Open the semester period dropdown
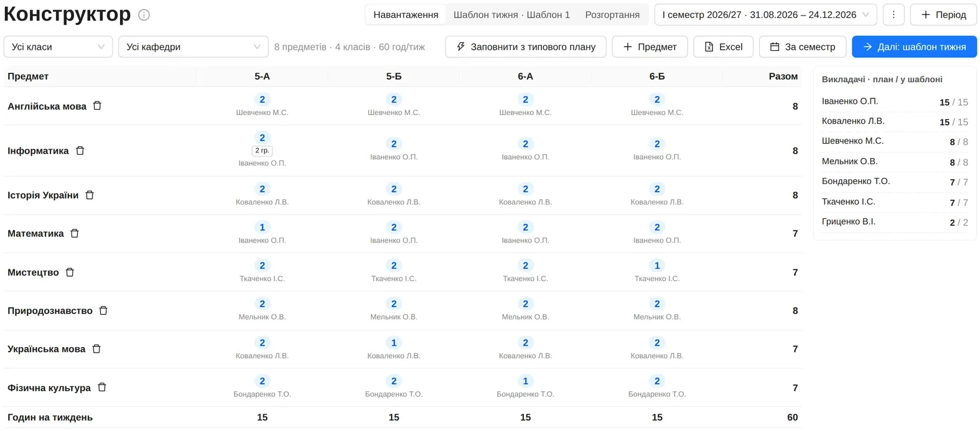This screenshot has width=980, height=431. (x=765, y=15)
